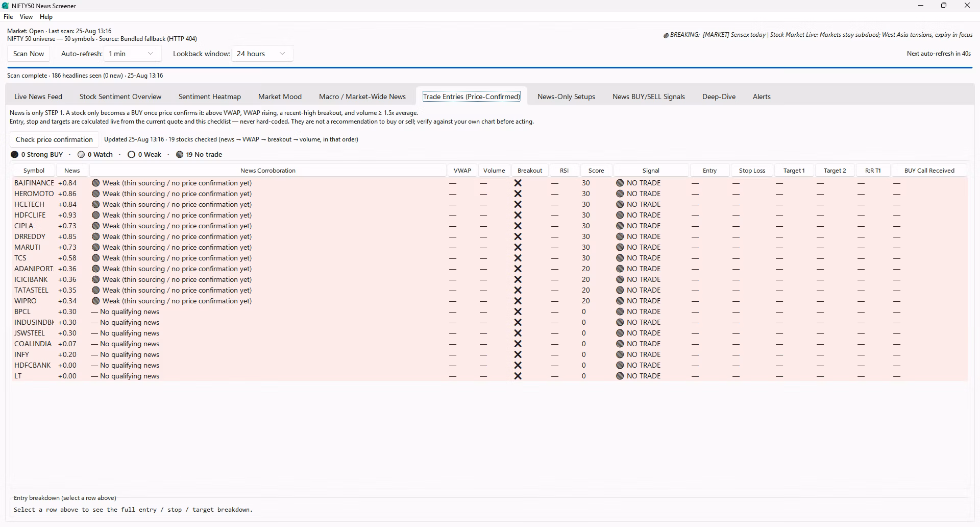This screenshot has height=527, width=980.
Task: Sort by the Target 1 column header
Action: click(794, 171)
